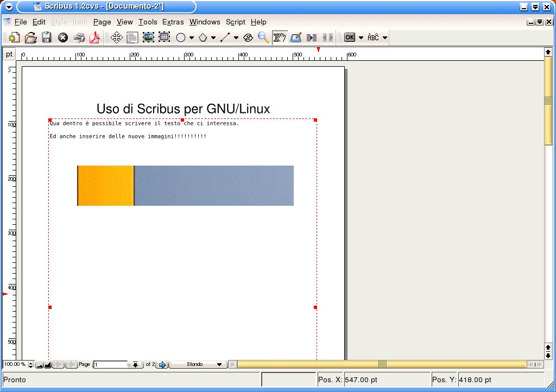
Task: Open a file with the folder icon
Action: (x=31, y=37)
